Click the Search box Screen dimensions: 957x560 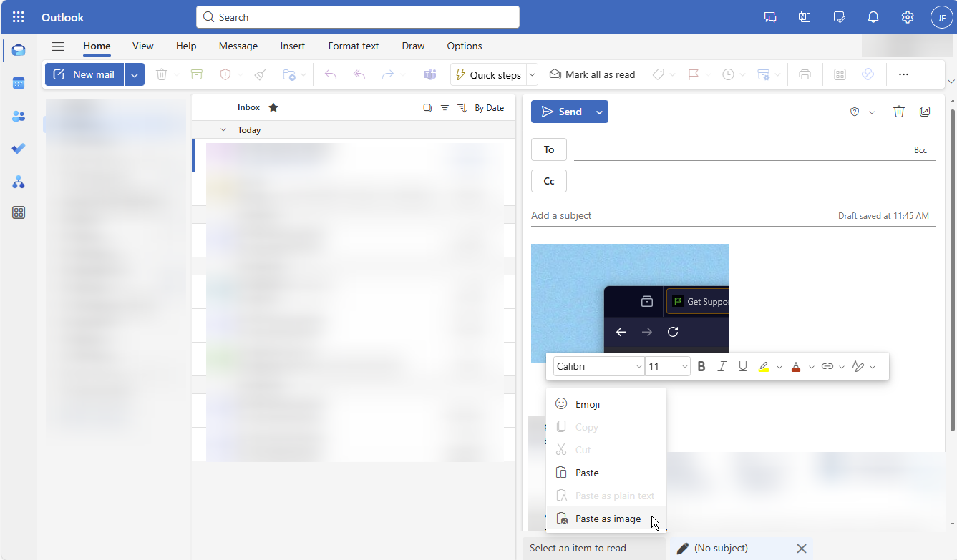point(358,17)
